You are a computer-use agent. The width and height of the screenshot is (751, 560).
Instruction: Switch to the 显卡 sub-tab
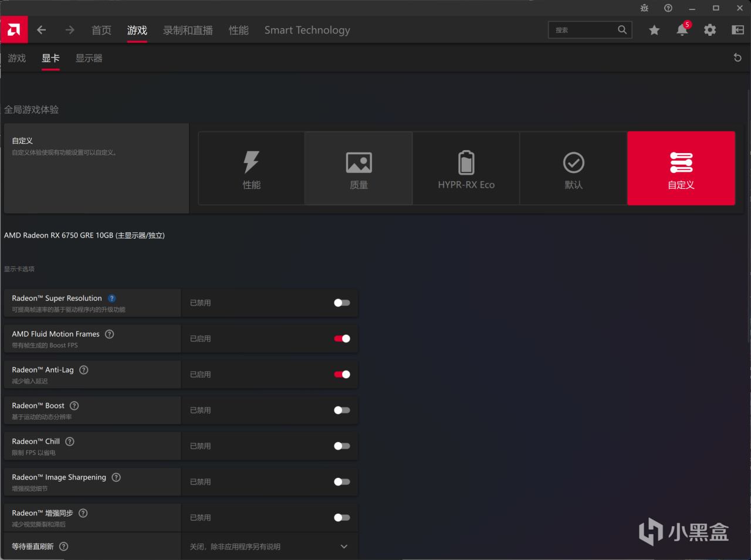(x=50, y=58)
